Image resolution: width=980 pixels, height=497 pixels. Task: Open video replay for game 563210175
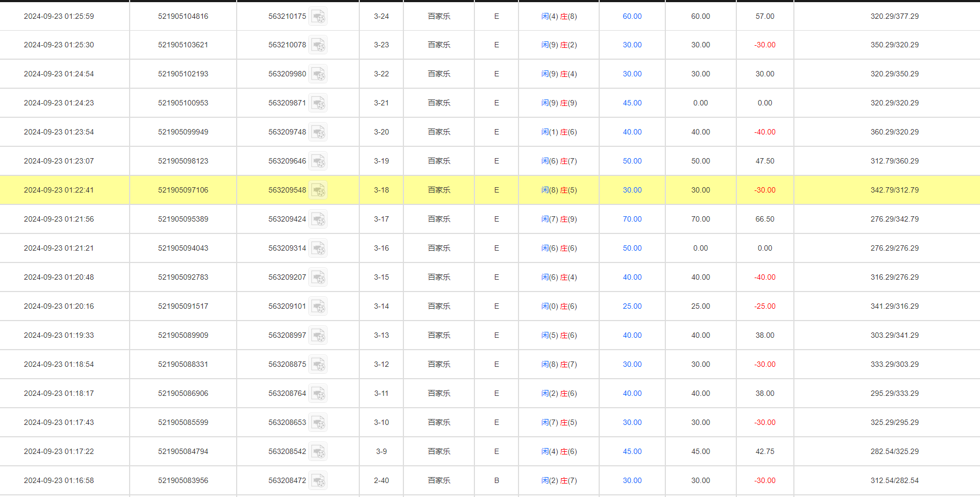318,16
